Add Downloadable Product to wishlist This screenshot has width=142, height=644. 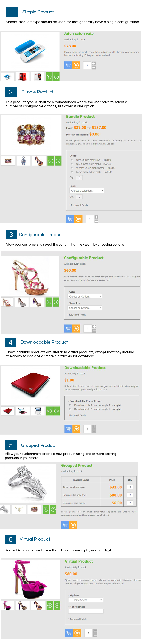pos(76,429)
